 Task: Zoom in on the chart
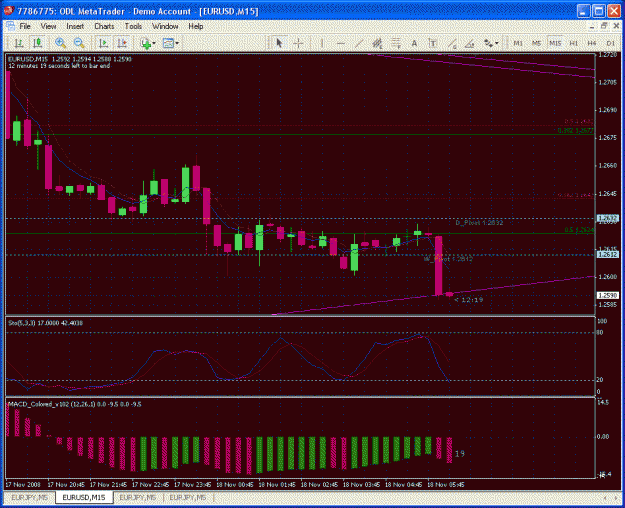point(61,43)
